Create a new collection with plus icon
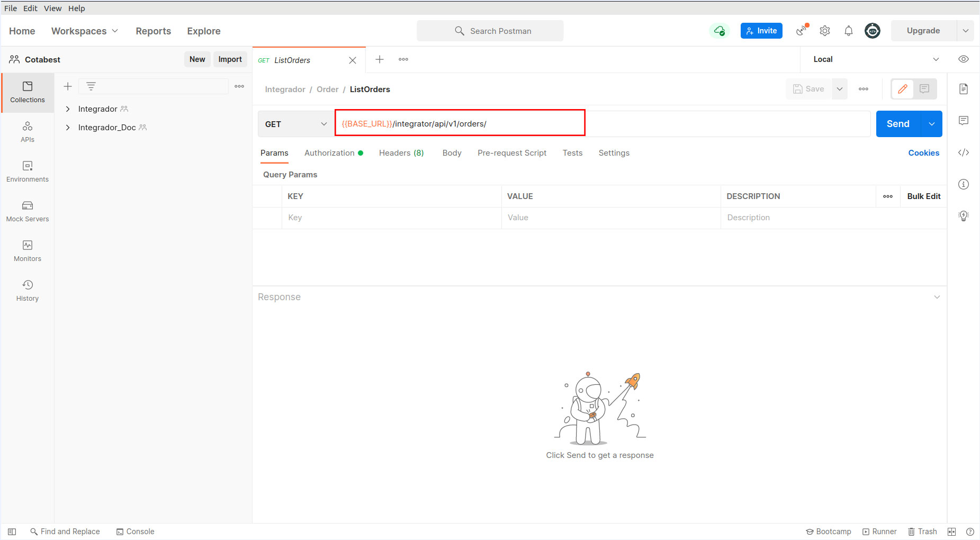Viewport: 980px width, 540px height. pyautogui.click(x=68, y=86)
